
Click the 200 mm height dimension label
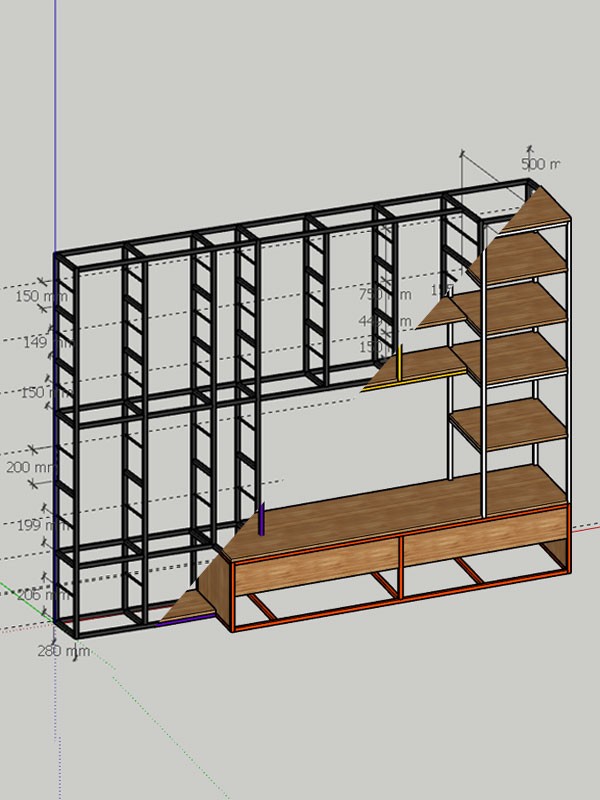[x=32, y=467]
